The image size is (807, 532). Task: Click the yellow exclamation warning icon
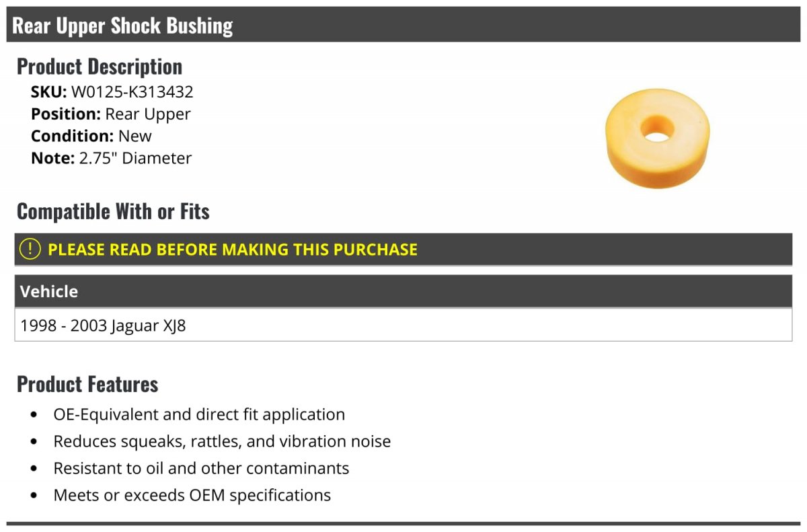click(30, 249)
